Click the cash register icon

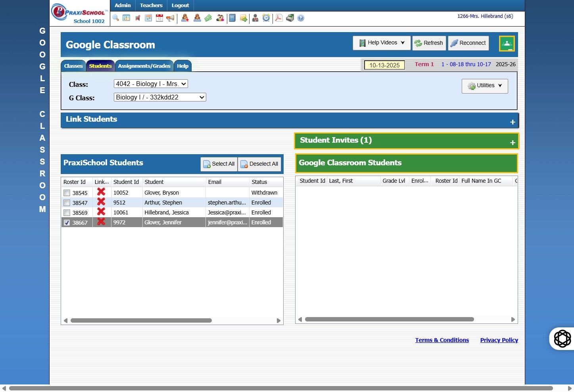click(290, 18)
